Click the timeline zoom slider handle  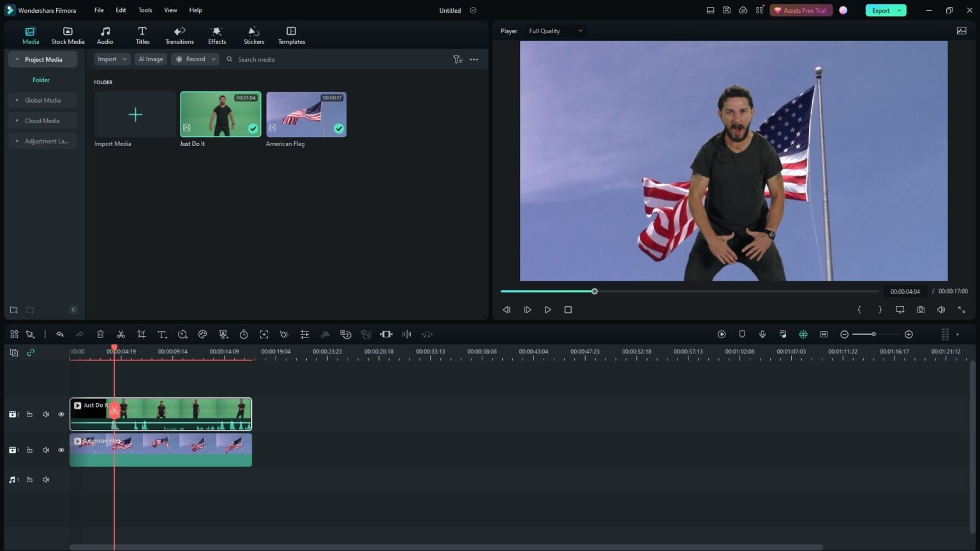873,334
